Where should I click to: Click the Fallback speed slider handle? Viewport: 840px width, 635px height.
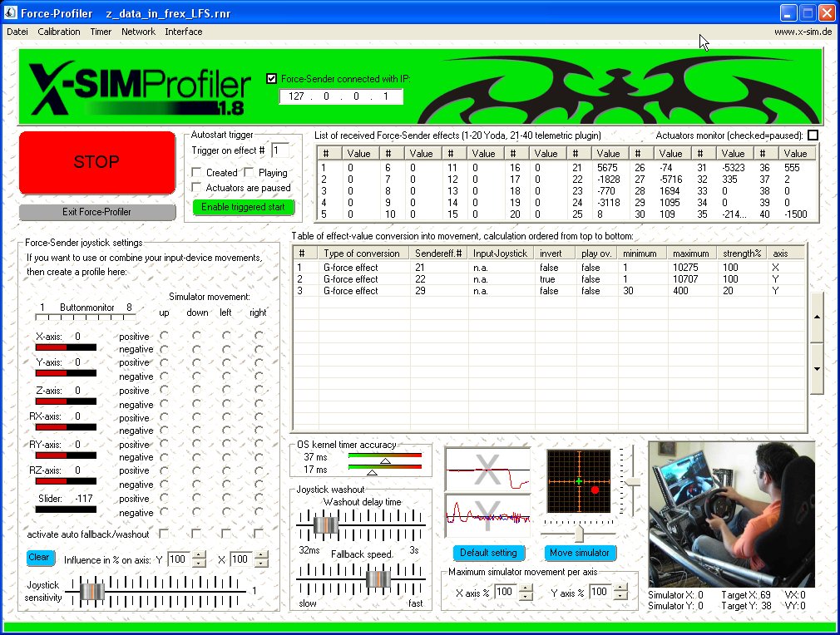(378, 578)
